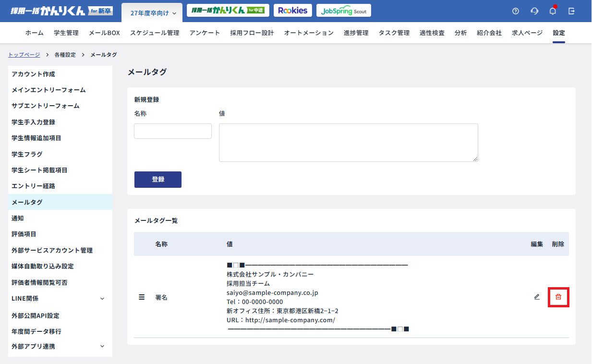592x364 pixels.
Task: Click the 登録 button
Action: tap(157, 179)
